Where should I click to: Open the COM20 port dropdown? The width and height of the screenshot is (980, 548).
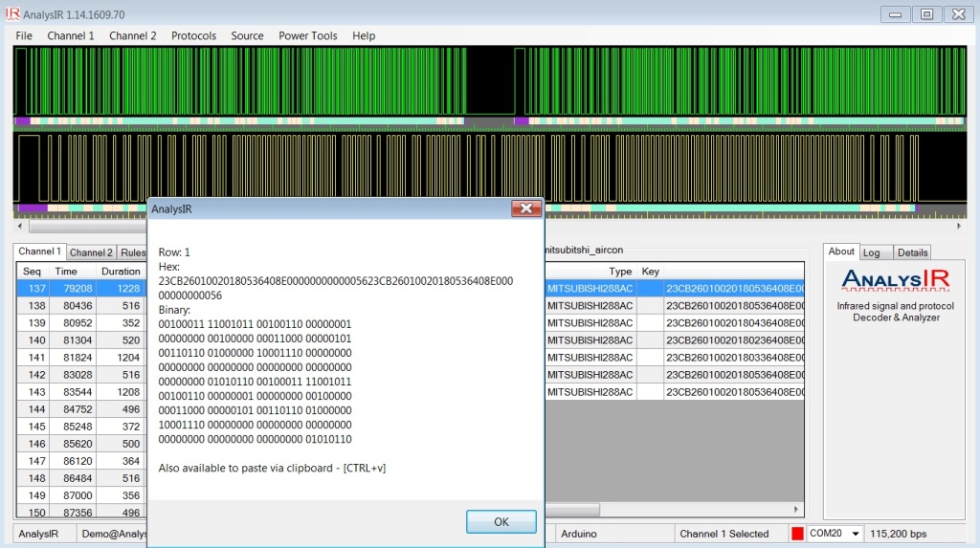coord(855,534)
